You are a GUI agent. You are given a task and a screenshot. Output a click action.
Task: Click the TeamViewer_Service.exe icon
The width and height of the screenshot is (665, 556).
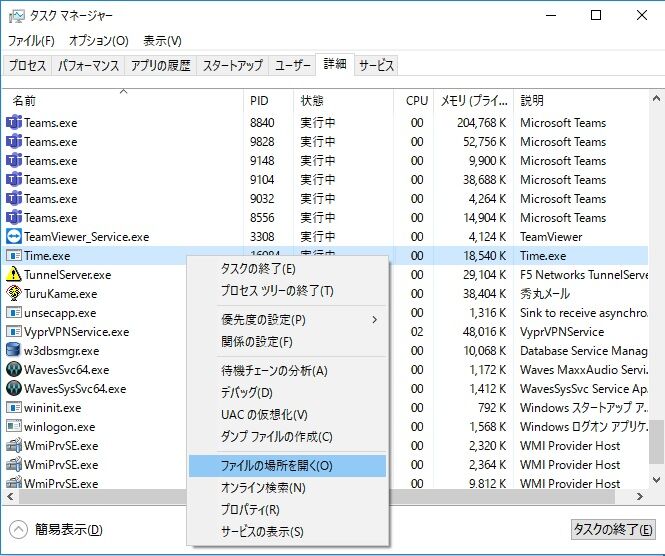[14, 237]
